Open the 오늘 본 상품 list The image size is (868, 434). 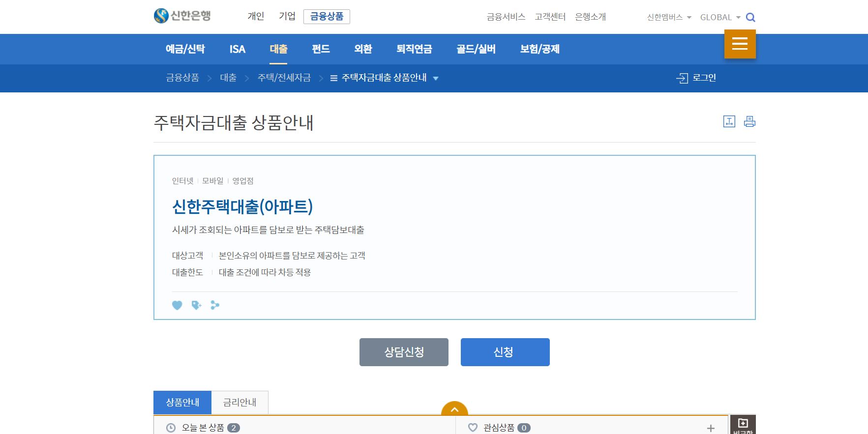(x=203, y=428)
